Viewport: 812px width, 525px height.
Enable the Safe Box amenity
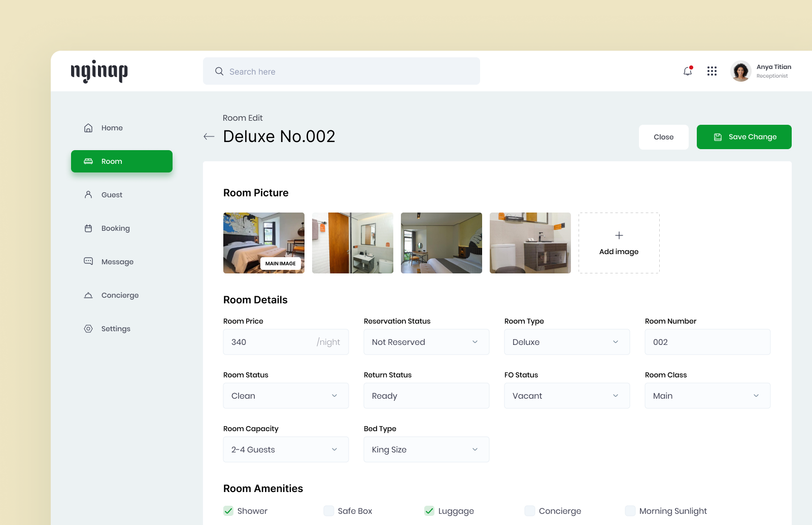tap(328, 511)
